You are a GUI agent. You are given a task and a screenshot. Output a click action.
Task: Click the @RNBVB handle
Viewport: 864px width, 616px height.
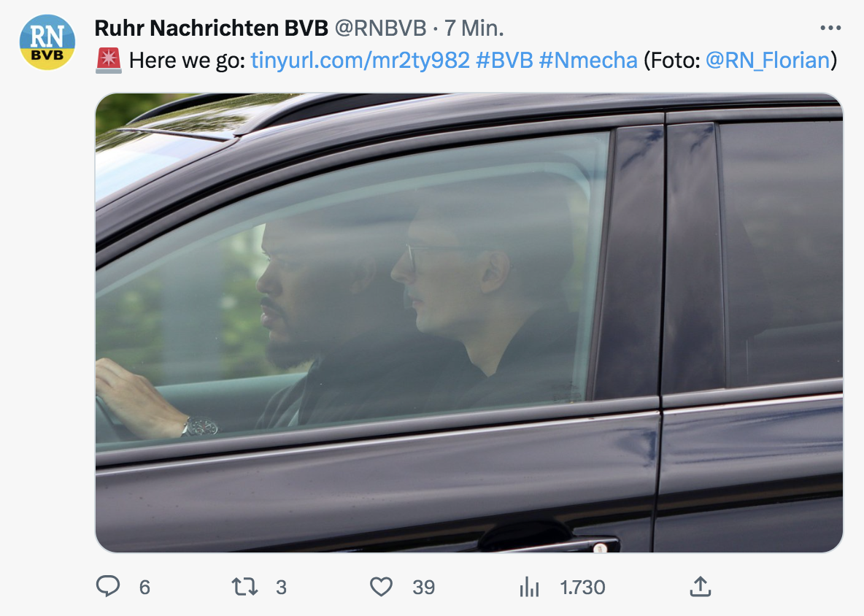(381, 28)
